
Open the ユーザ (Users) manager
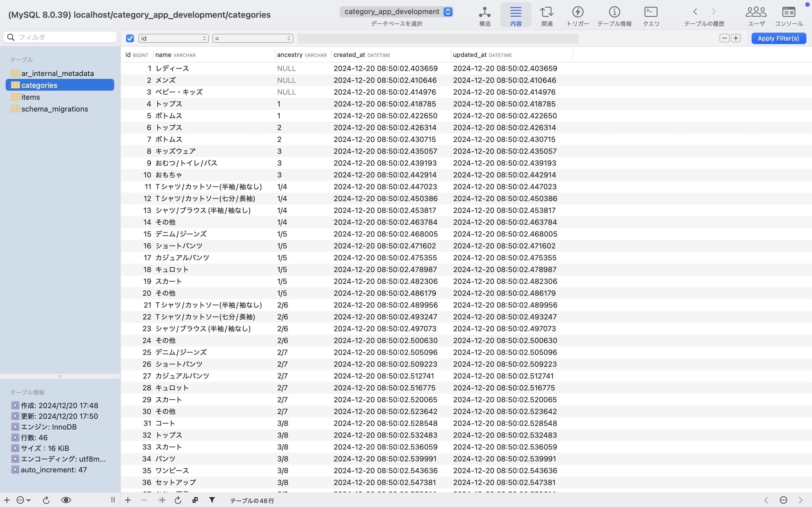(756, 15)
